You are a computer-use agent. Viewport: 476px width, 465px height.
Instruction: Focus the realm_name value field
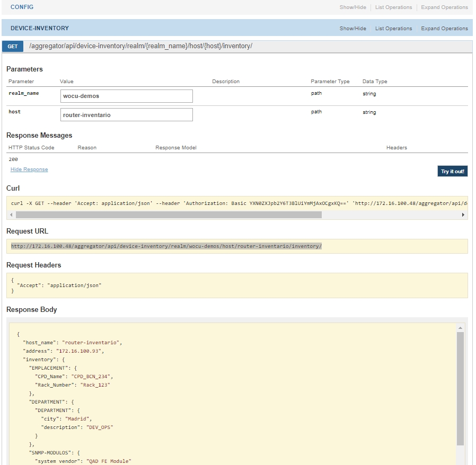[x=127, y=96]
